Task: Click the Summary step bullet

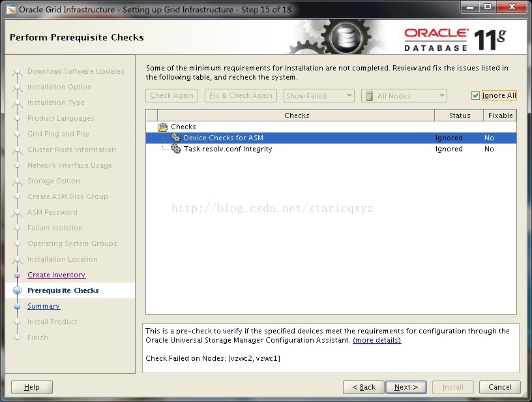Action: (18, 306)
